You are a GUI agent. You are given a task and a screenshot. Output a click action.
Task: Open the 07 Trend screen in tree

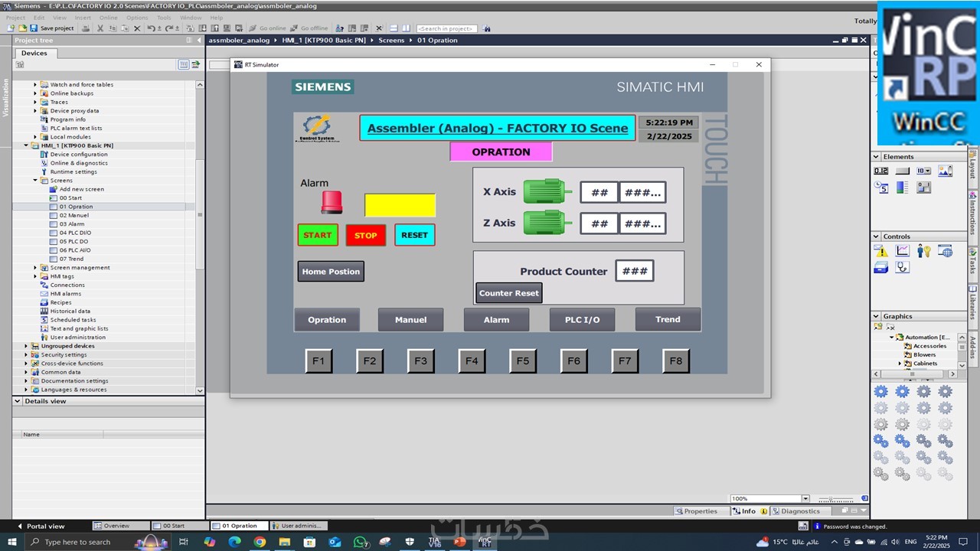71,259
